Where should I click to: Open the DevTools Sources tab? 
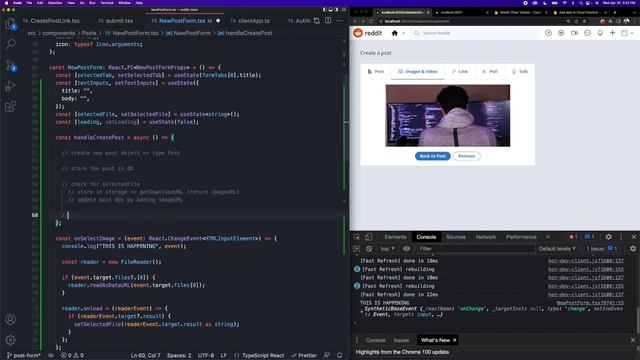coord(456,237)
